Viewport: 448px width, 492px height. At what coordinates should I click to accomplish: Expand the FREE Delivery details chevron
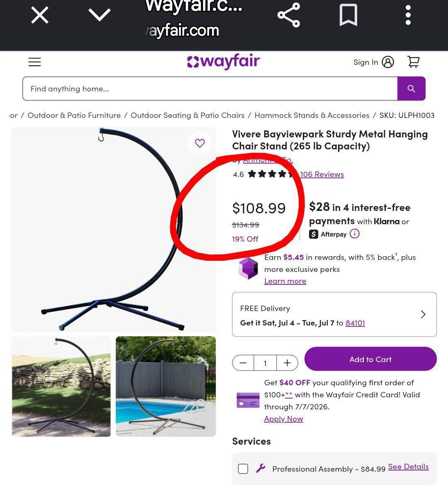click(x=423, y=314)
